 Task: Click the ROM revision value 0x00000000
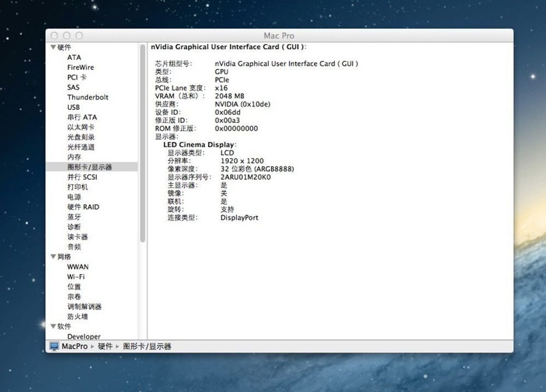[x=236, y=128]
